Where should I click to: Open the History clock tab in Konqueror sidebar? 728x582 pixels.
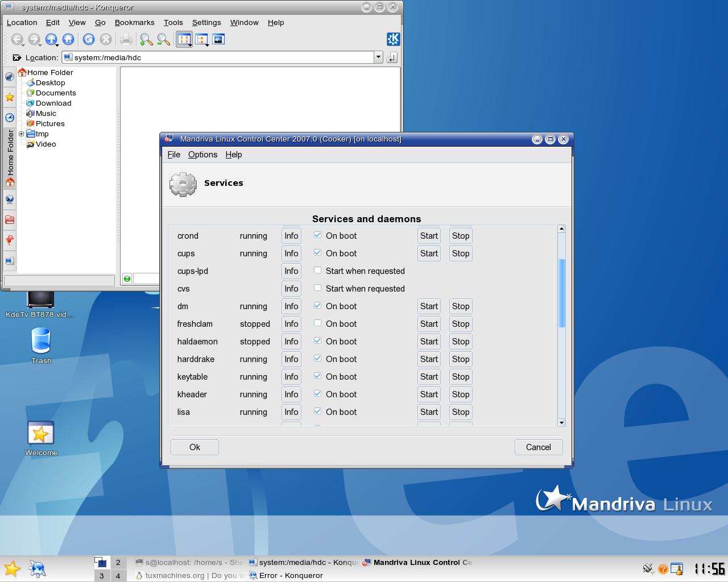tap(10, 118)
